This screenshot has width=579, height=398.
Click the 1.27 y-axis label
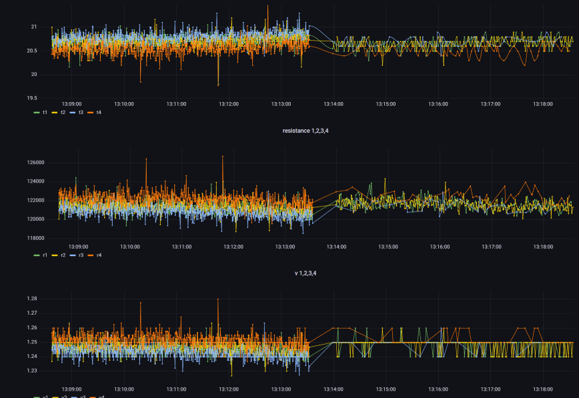pyautogui.click(x=32, y=313)
